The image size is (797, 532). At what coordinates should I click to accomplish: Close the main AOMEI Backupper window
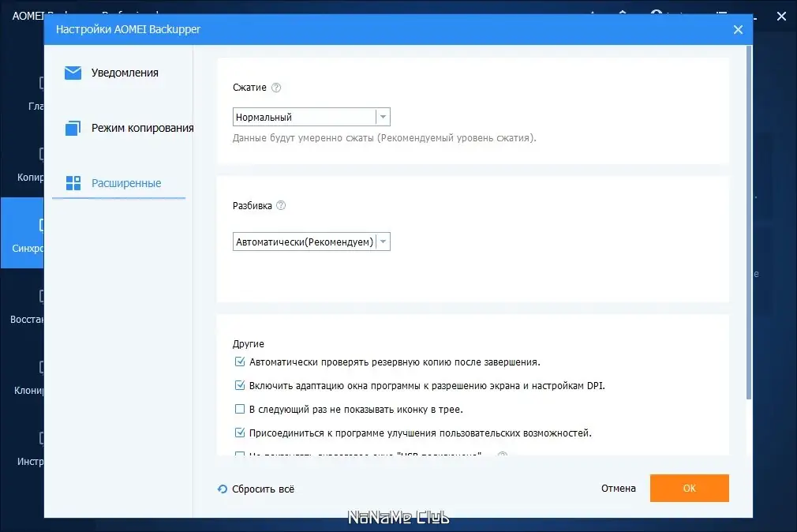(782, 17)
